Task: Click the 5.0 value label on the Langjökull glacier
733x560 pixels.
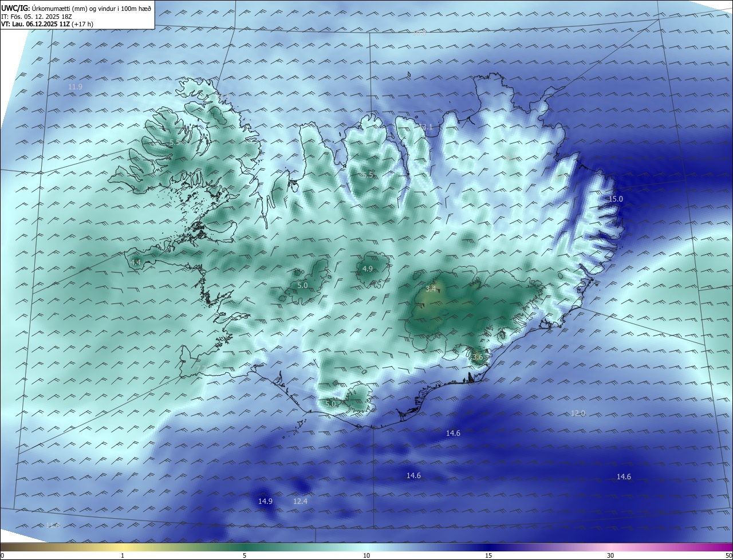Action: tap(302, 285)
